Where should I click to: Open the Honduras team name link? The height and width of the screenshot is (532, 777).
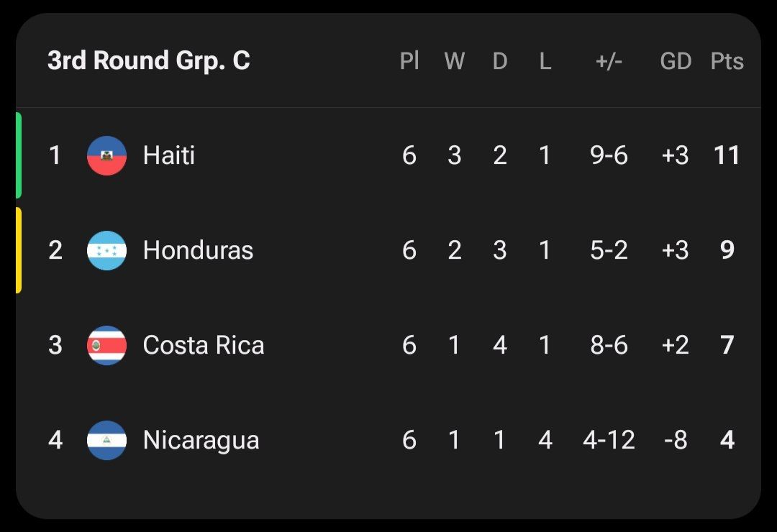click(198, 250)
